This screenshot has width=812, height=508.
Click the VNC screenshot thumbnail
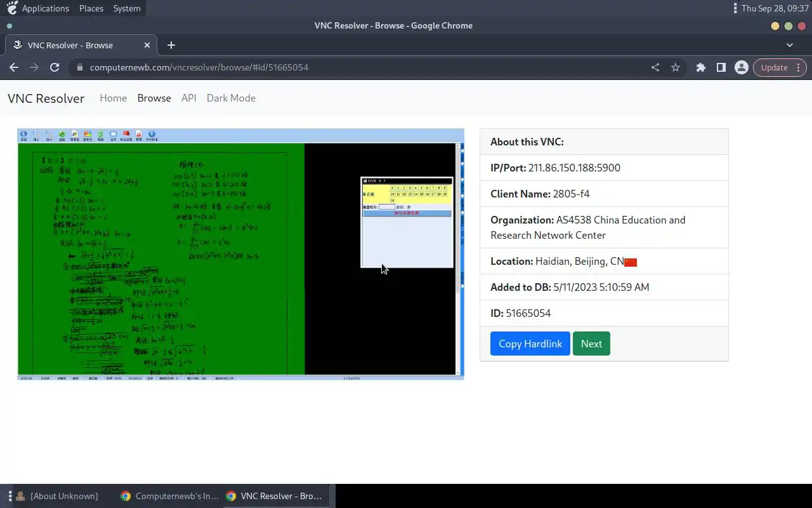[241, 254]
